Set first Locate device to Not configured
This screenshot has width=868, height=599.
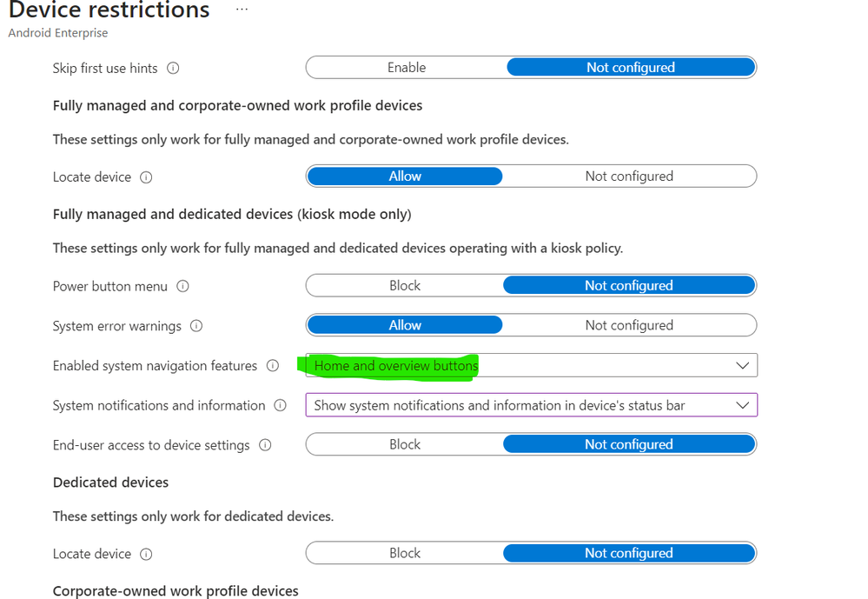point(629,176)
